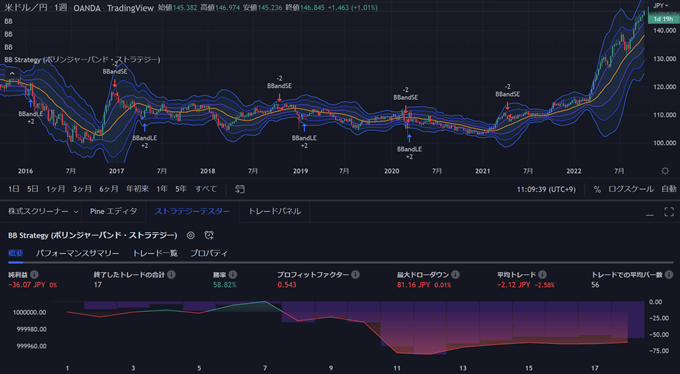
Task: Click average bars value 56
Action: click(595, 285)
